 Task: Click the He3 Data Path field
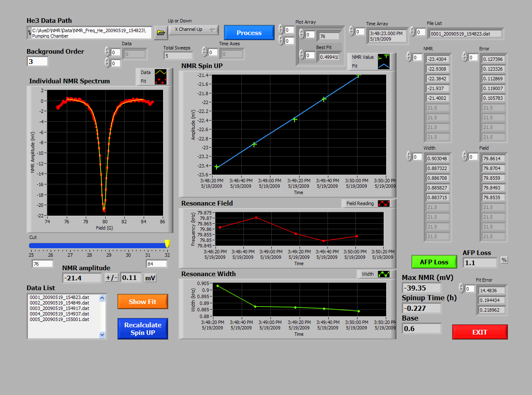89,33
